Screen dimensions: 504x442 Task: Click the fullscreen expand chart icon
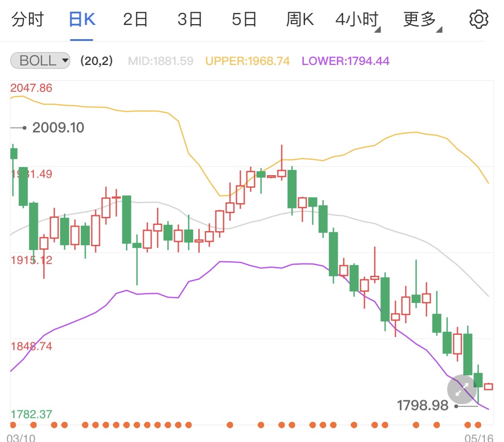(x=461, y=389)
